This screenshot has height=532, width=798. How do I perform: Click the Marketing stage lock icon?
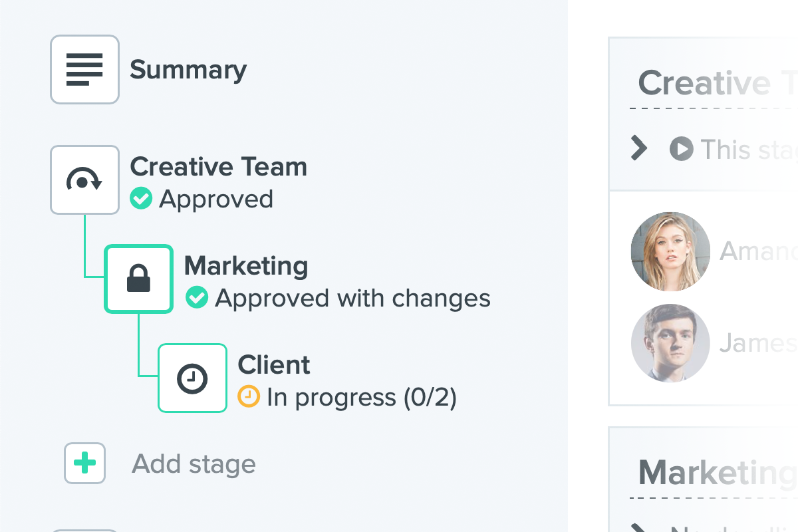tap(138, 279)
